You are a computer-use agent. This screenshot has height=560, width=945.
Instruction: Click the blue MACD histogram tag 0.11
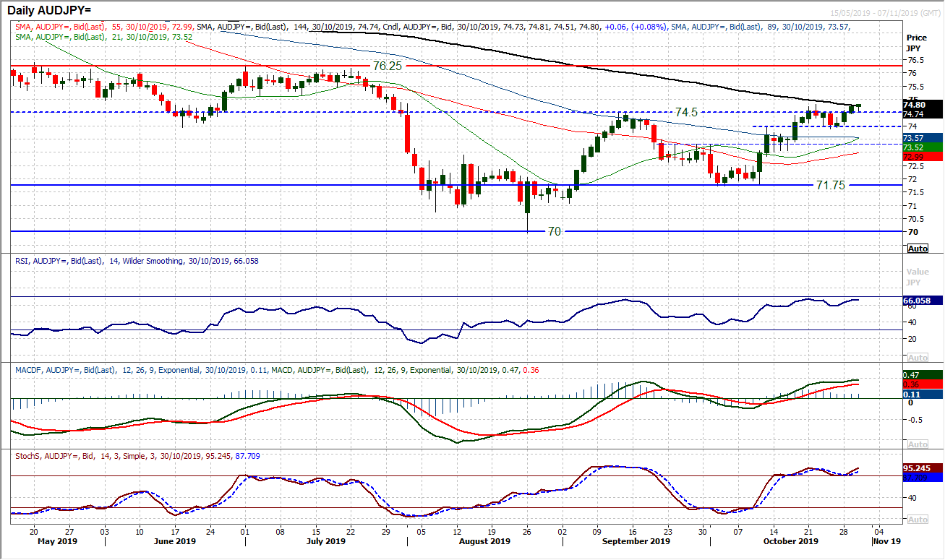pos(923,395)
